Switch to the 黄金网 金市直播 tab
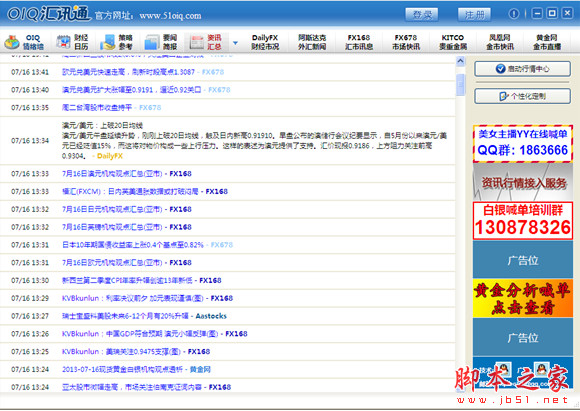580x411 pixels. point(547,42)
